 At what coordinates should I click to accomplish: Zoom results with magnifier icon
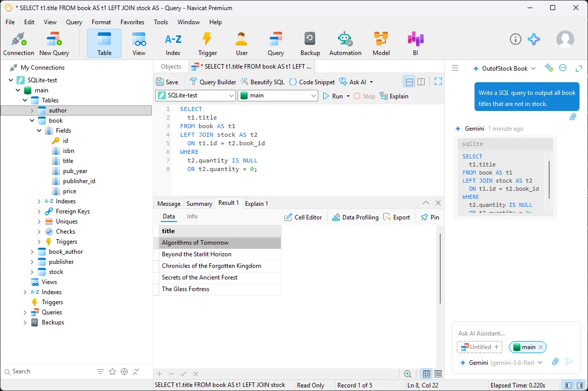tap(407, 374)
